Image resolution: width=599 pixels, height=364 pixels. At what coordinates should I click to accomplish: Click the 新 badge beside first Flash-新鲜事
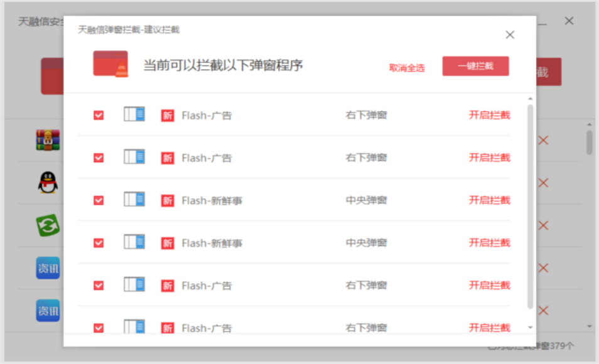pos(168,201)
